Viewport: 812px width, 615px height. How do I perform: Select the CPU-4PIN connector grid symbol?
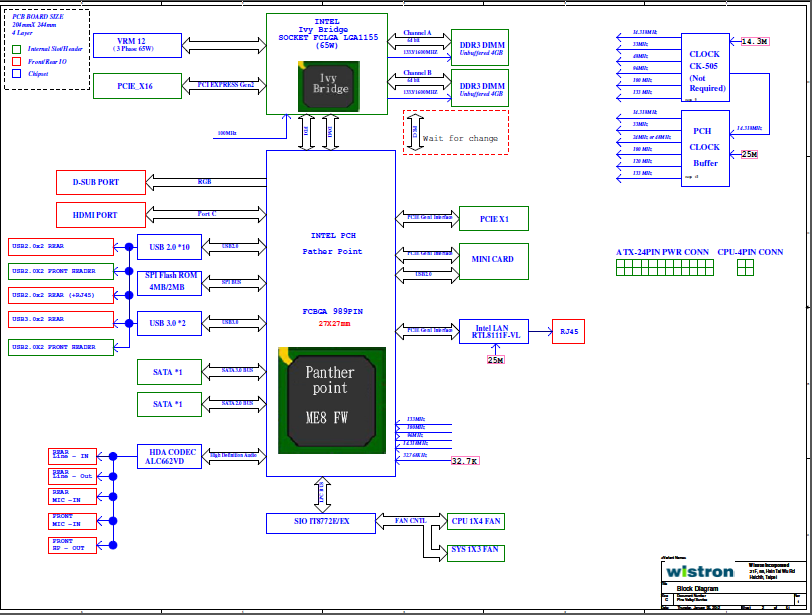(745, 268)
